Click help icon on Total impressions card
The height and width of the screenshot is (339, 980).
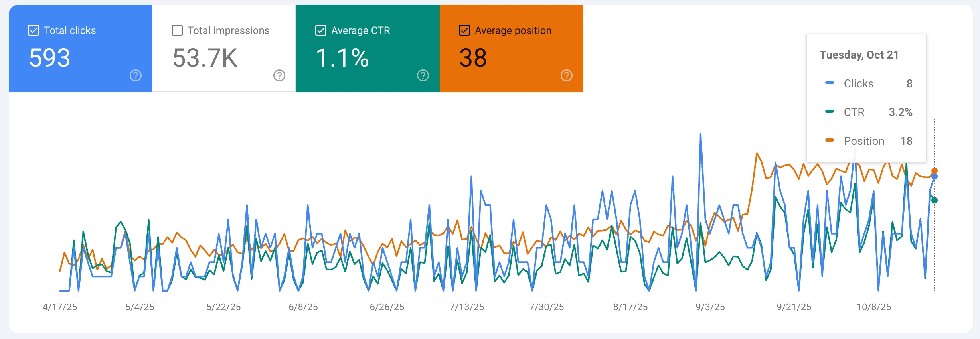(x=279, y=75)
